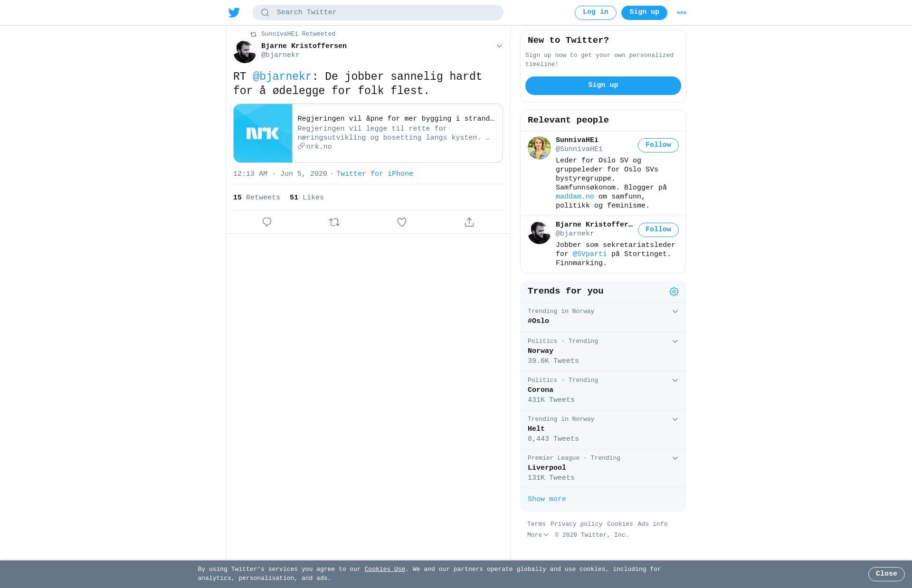Open the Corona trending topic
Screen dimensions: 912x588
pyautogui.click(x=603, y=390)
